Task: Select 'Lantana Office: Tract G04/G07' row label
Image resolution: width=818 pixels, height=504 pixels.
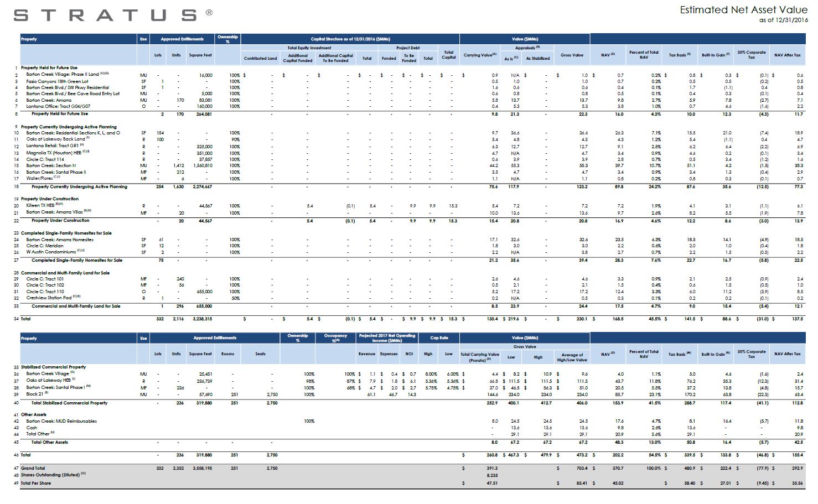Action: point(58,106)
